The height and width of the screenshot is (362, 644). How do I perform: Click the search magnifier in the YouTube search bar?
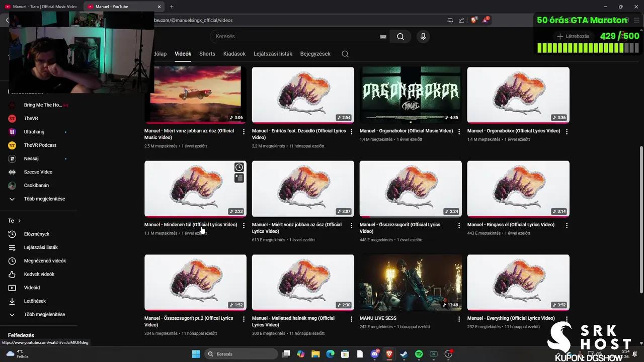(400, 36)
